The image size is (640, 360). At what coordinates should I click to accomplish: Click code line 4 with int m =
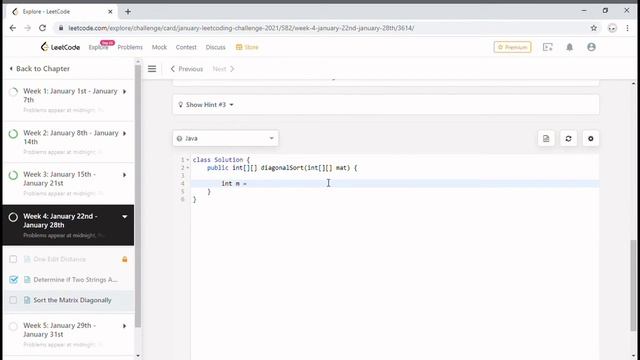[395, 184]
